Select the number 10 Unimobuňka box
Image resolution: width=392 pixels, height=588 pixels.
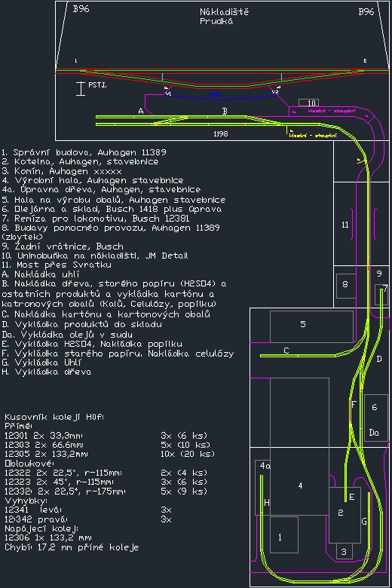(309, 103)
